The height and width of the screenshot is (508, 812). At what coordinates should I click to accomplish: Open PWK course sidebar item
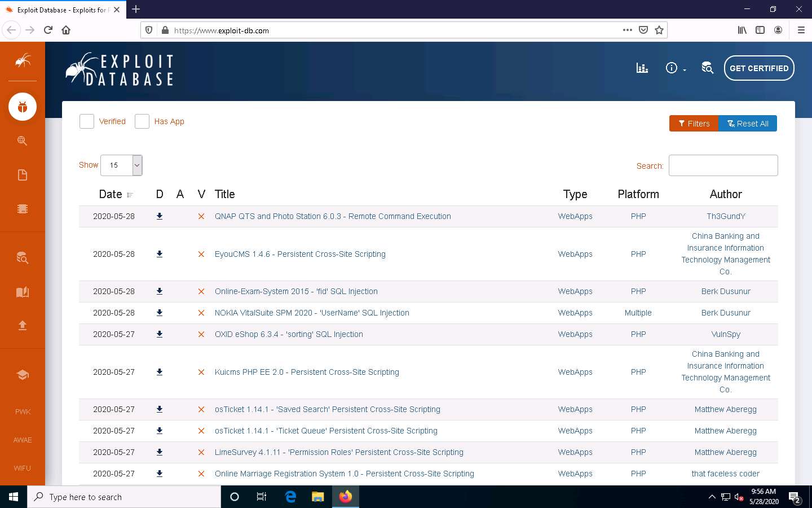[23, 412]
